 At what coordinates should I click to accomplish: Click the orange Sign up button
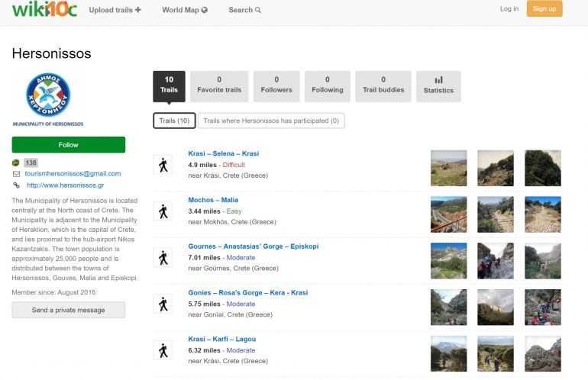(544, 9)
